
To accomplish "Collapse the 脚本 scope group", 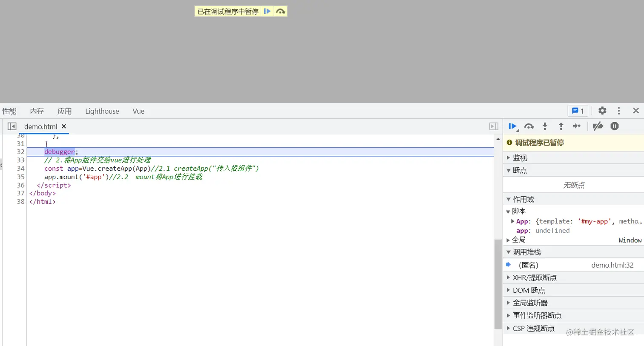I will click(x=508, y=212).
